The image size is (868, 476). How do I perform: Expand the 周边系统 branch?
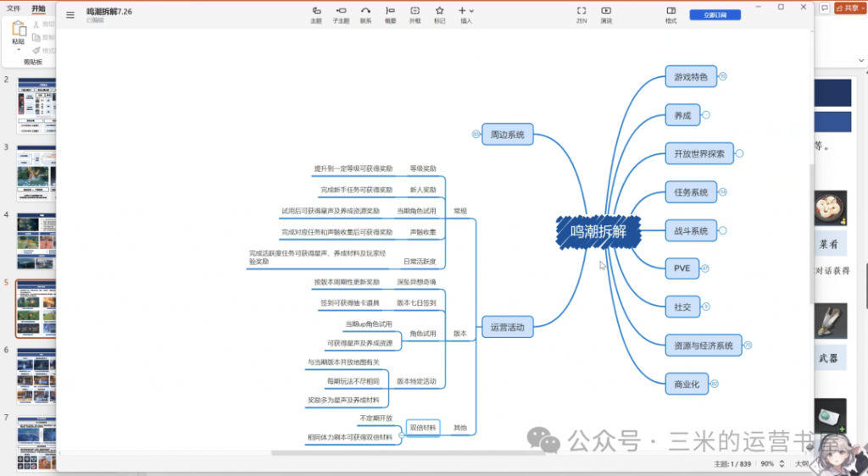476,134
